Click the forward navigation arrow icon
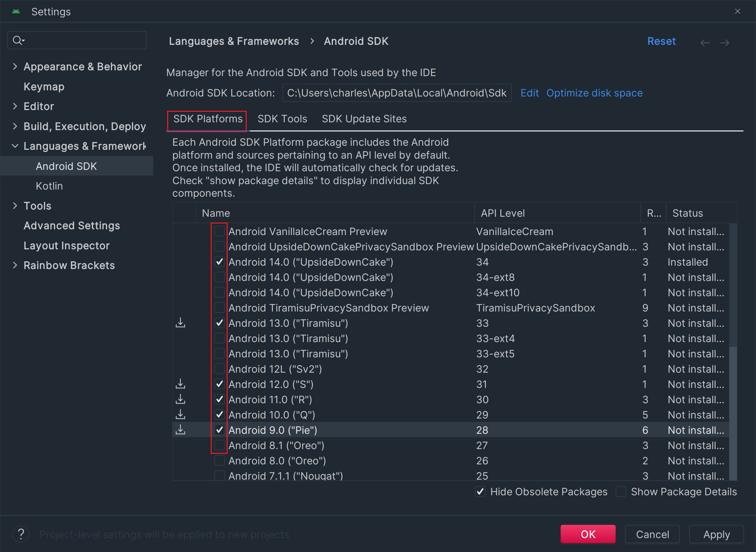This screenshot has width=756, height=552. (724, 42)
